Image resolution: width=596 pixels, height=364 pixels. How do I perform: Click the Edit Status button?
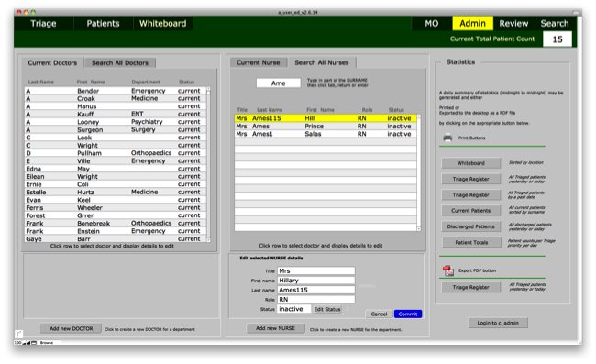point(327,309)
